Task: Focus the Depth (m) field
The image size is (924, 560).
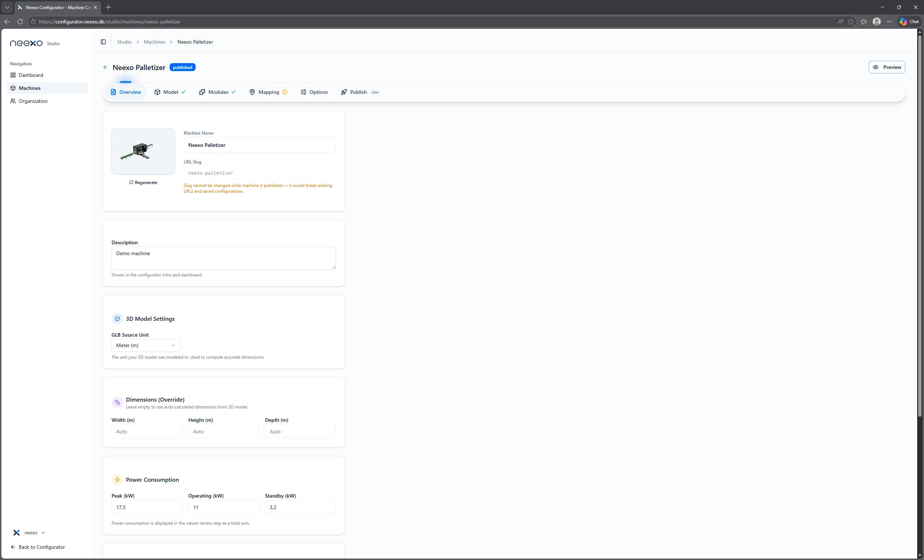Action: pyautogui.click(x=300, y=432)
